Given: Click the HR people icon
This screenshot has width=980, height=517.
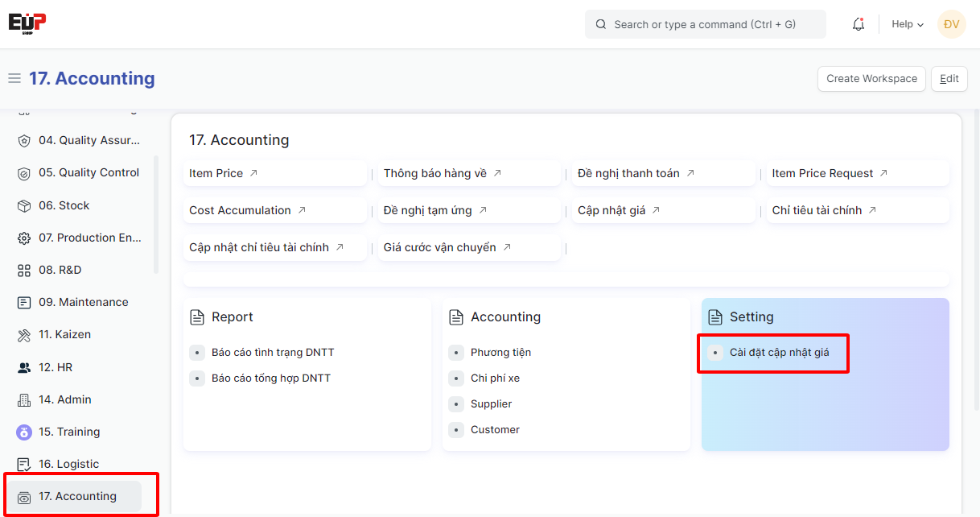Looking at the screenshot, I should 24,367.
